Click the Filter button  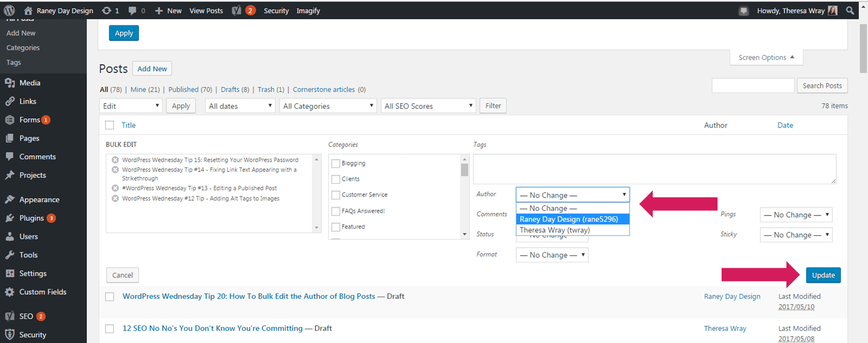493,106
